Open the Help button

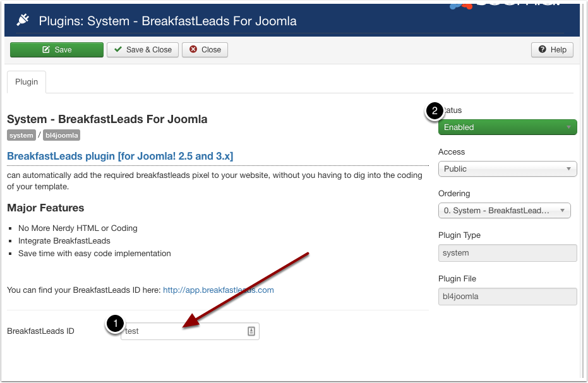tap(552, 50)
